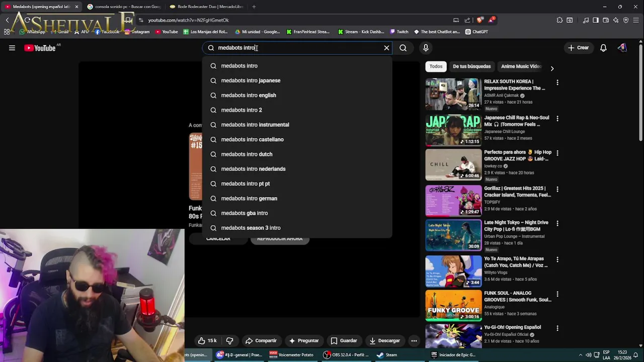Go to the YouTube home logo
Screen dimensions: 644x362
(x=40, y=48)
